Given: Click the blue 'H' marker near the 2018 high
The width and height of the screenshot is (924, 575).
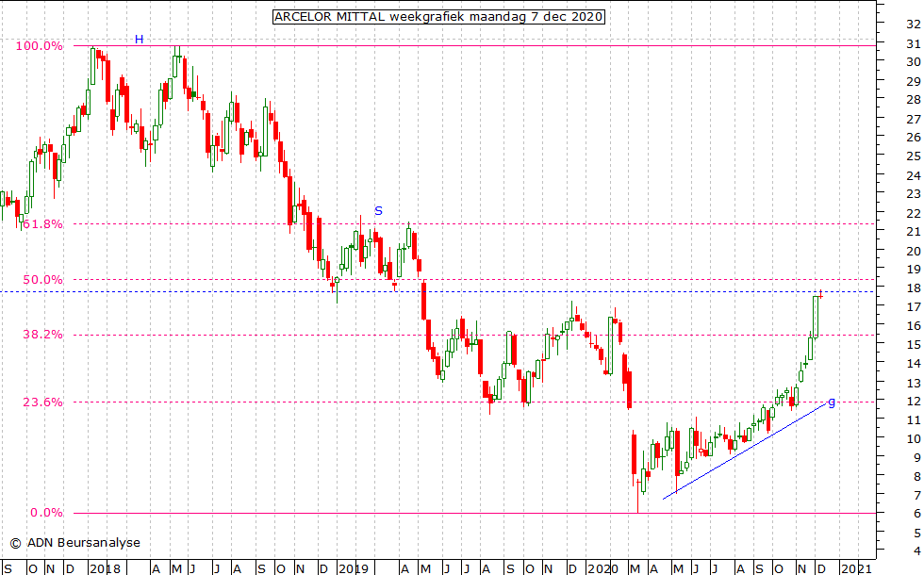Looking at the screenshot, I should [140, 40].
